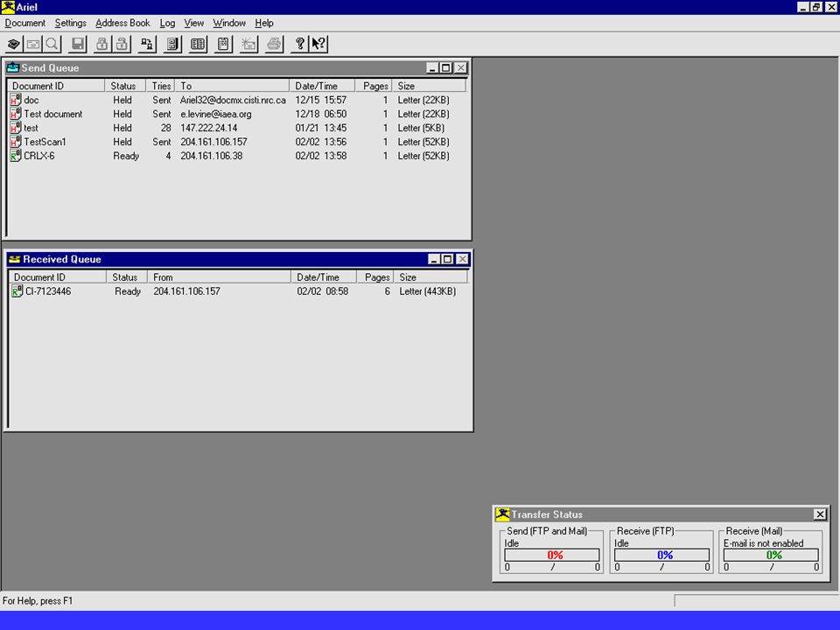Open the Window menu
Viewport: 840px width, 630px height.
(229, 23)
